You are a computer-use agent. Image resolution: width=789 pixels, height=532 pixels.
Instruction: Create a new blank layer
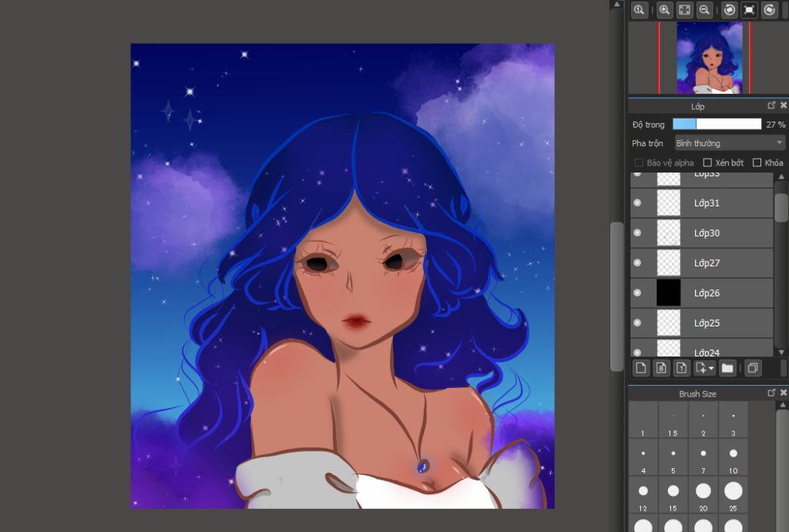coord(641,368)
